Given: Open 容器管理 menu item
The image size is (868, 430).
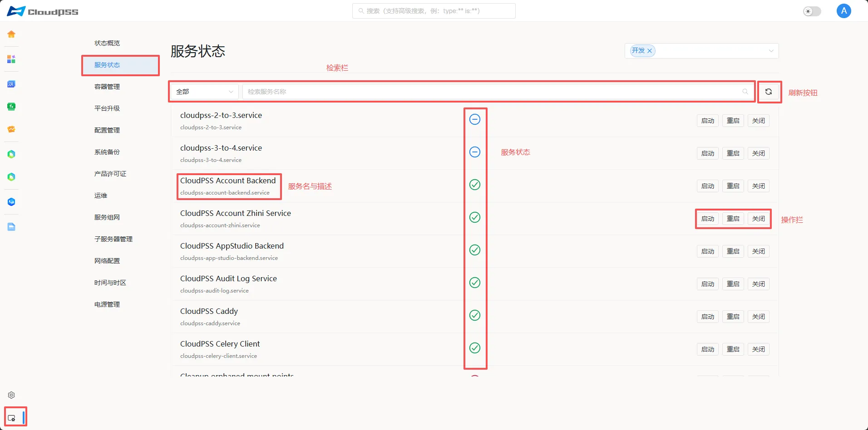Looking at the screenshot, I should (107, 87).
